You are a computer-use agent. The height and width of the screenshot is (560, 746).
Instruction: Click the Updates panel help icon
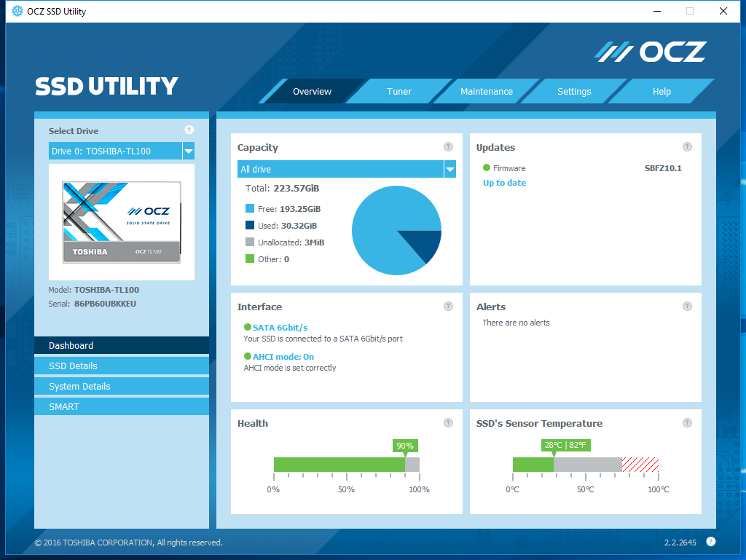pyautogui.click(x=687, y=147)
